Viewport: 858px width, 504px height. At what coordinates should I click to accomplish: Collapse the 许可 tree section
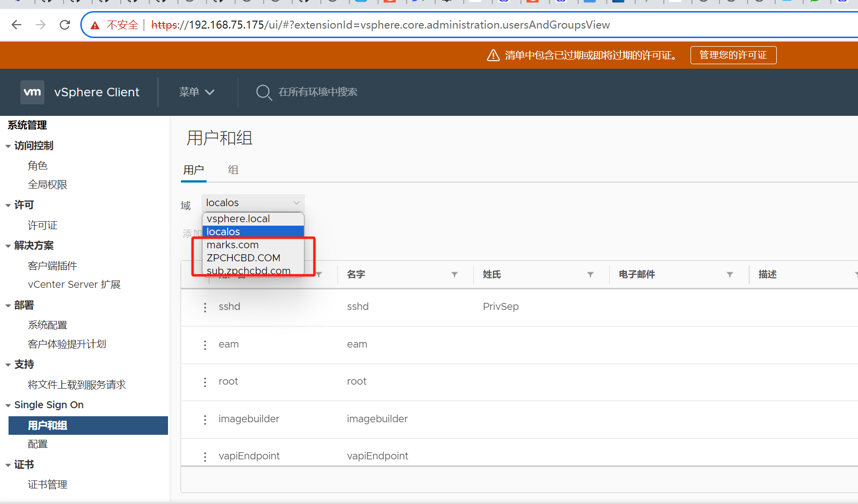click(8, 206)
